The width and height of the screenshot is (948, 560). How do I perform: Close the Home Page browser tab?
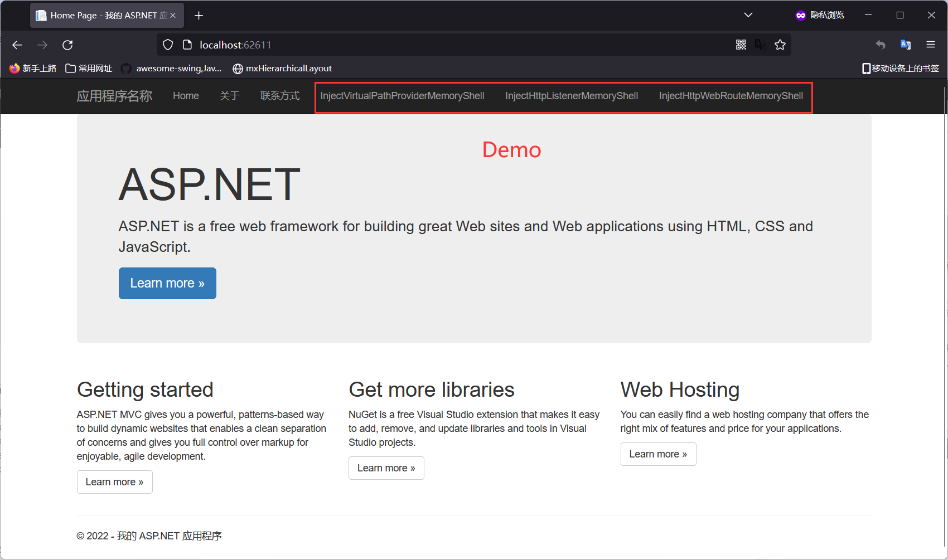(x=173, y=16)
